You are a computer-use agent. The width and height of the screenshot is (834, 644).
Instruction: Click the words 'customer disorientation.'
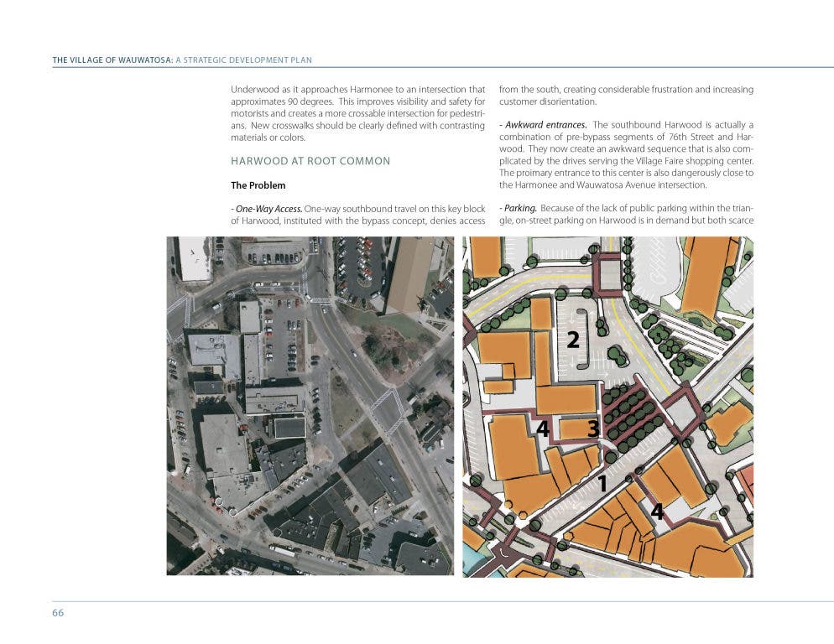click(x=548, y=101)
